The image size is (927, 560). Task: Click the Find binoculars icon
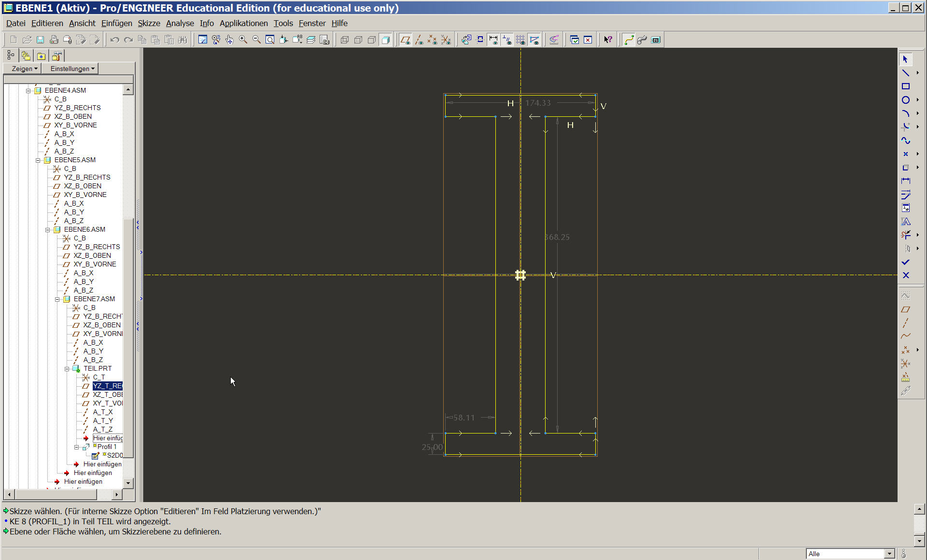[x=183, y=40]
